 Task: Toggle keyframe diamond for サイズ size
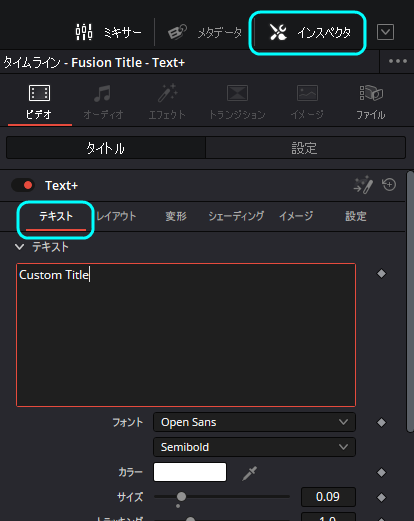381,497
